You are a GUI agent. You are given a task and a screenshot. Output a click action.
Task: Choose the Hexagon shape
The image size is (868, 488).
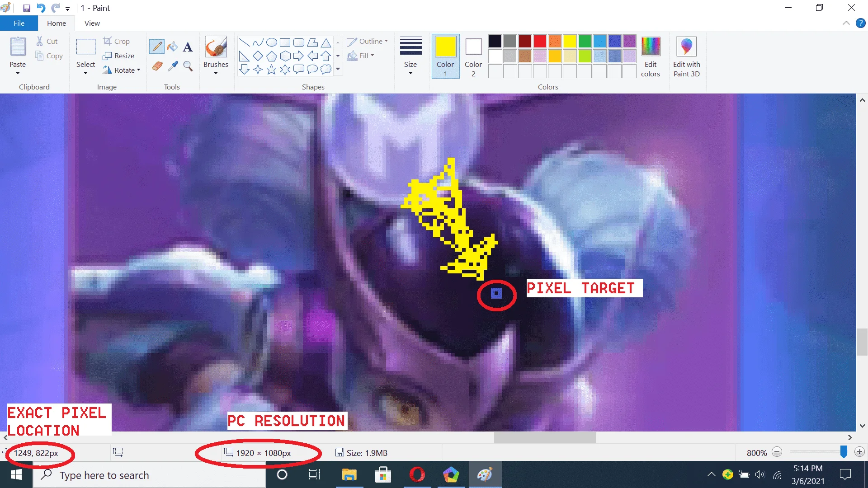click(285, 56)
